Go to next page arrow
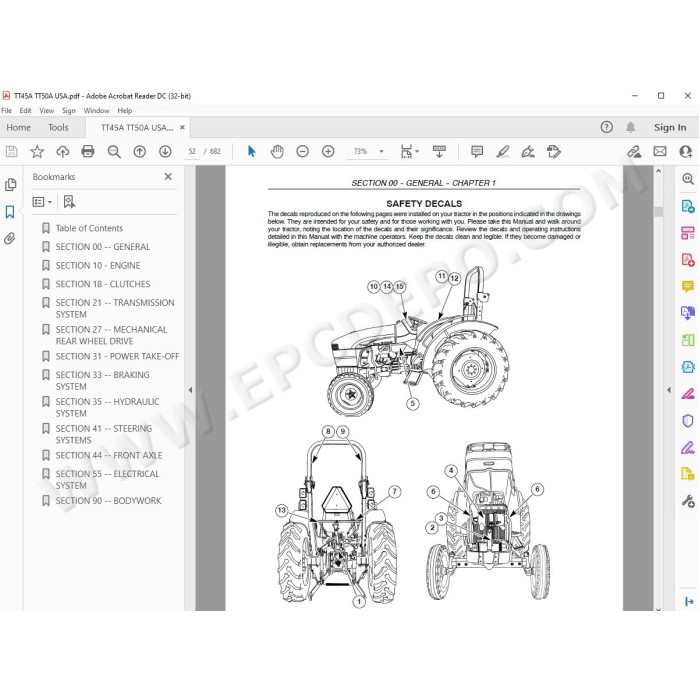700x700 pixels. pyautogui.click(x=165, y=152)
